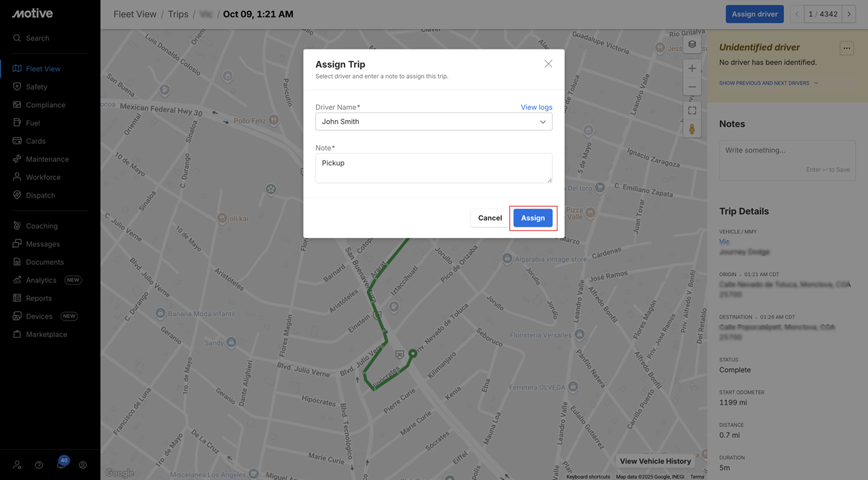
Task: Click Trips breadcrumb
Action: pyautogui.click(x=178, y=14)
